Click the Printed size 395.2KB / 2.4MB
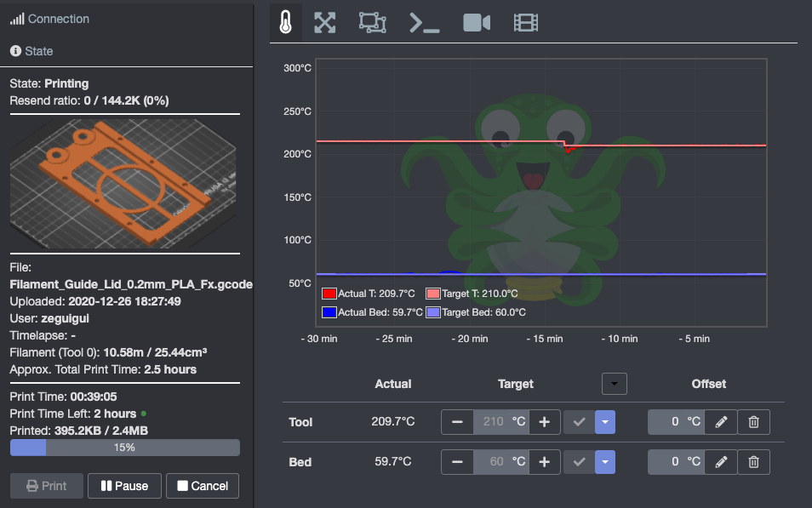The width and height of the screenshot is (812, 508). click(101, 431)
